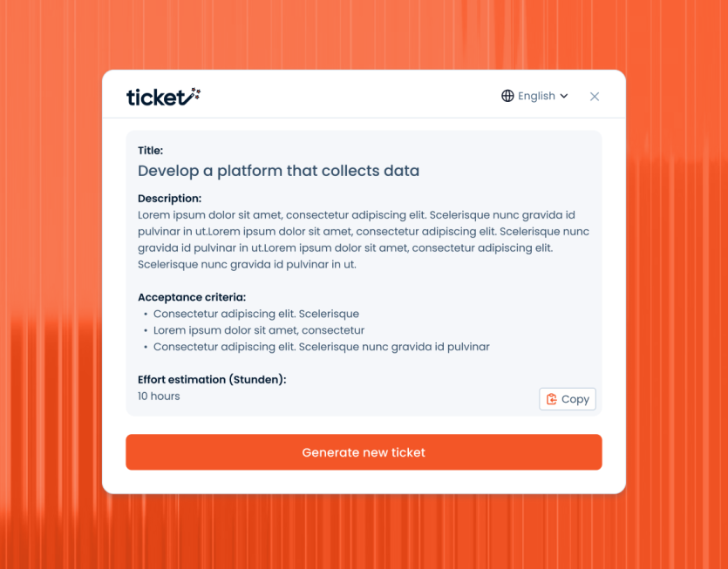Select the criterion ending with 'gravida id pulvinar'

point(322,347)
